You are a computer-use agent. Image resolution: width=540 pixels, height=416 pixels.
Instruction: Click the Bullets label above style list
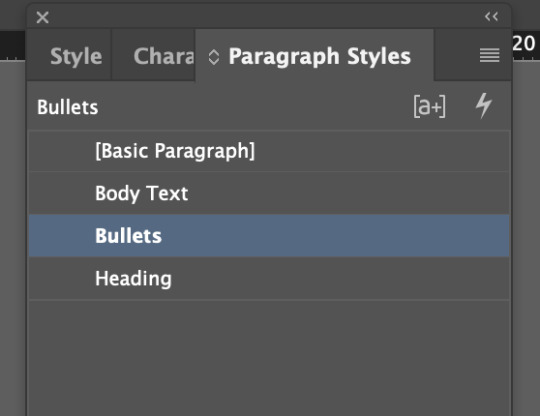click(68, 107)
